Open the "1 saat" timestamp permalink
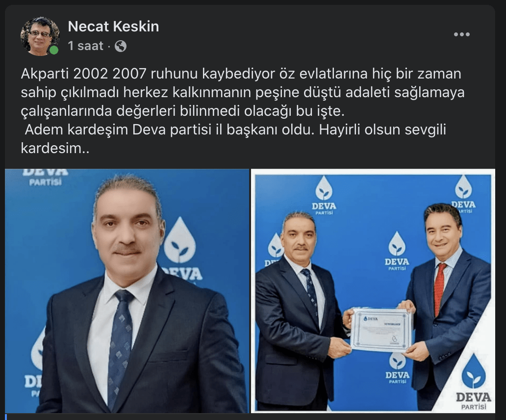Image resolution: width=506 pixels, height=420 pixels. tap(85, 46)
